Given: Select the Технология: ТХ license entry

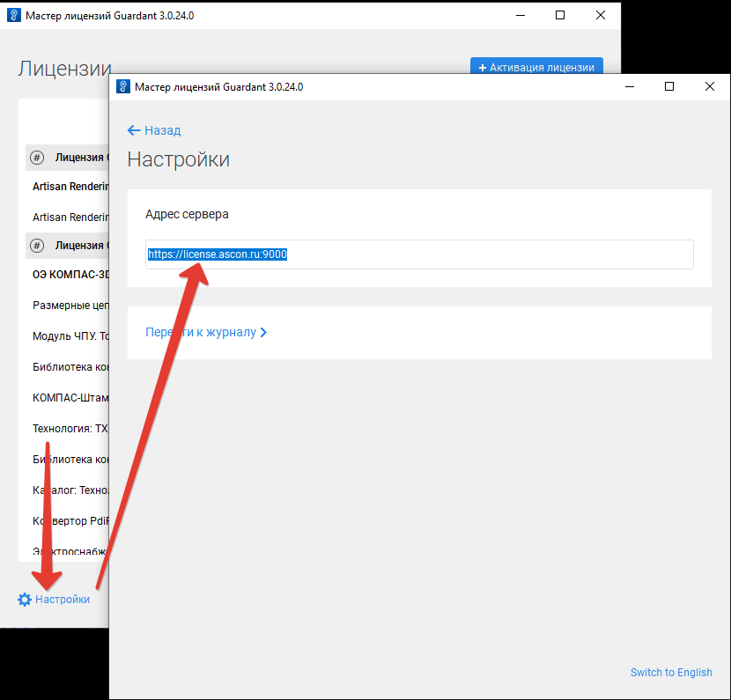Looking at the screenshot, I should [x=70, y=428].
